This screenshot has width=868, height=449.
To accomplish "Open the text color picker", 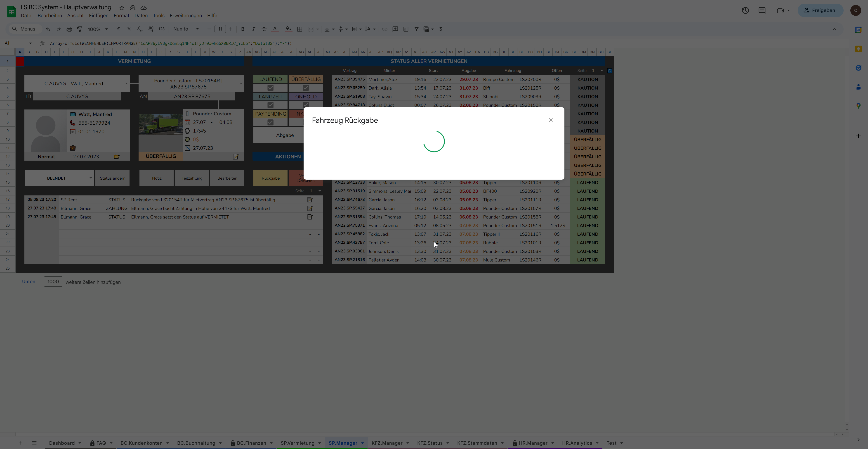I will pyautogui.click(x=275, y=29).
